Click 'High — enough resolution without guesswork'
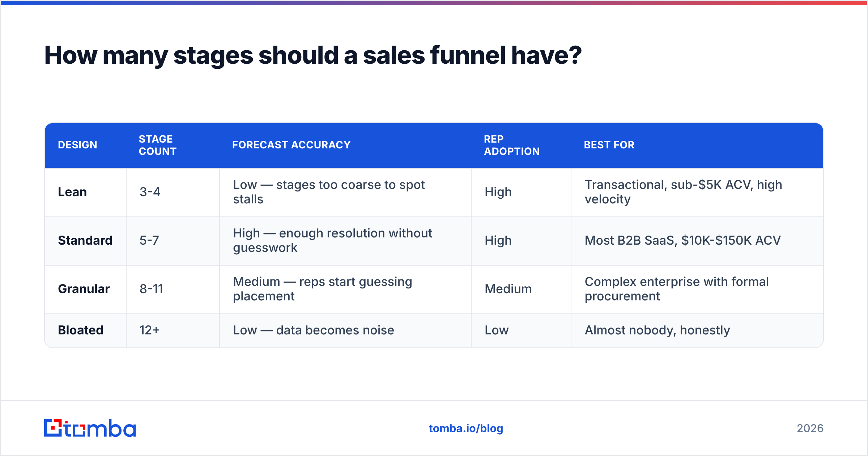The image size is (868, 456). point(332,240)
